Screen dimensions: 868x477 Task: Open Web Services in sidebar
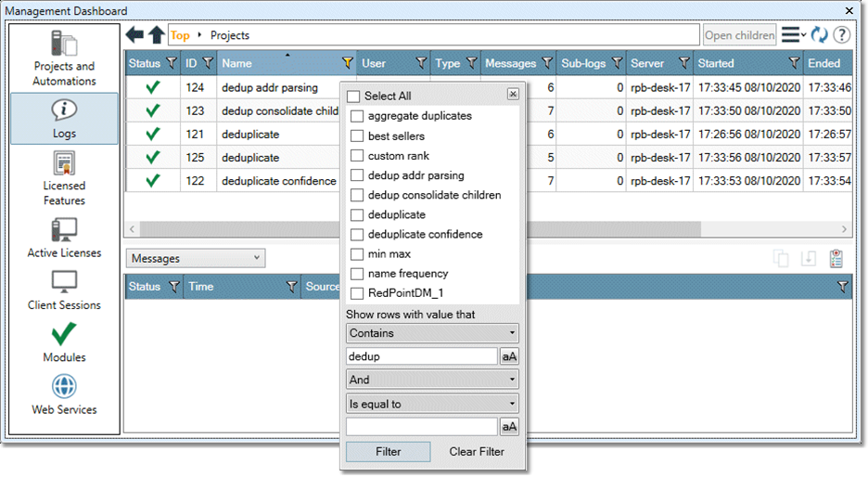(64, 393)
